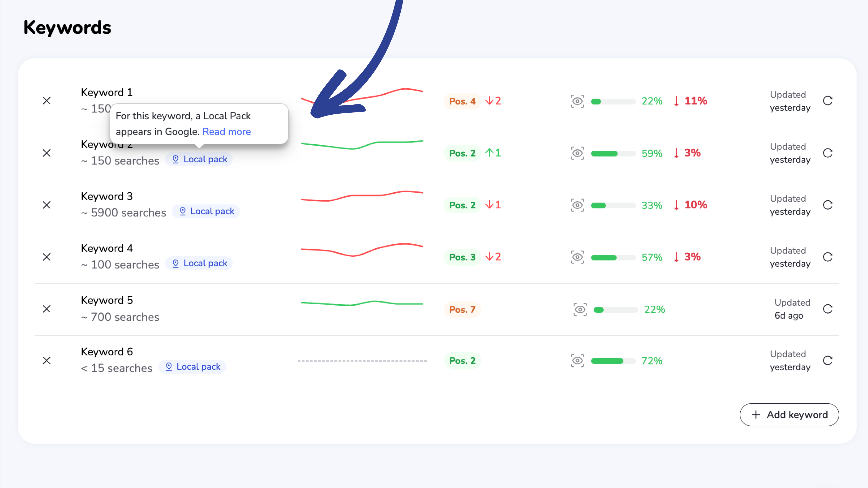The width and height of the screenshot is (868, 488).
Task: Click the Keyword 4 trend sparkline
Action: [362, 250]
